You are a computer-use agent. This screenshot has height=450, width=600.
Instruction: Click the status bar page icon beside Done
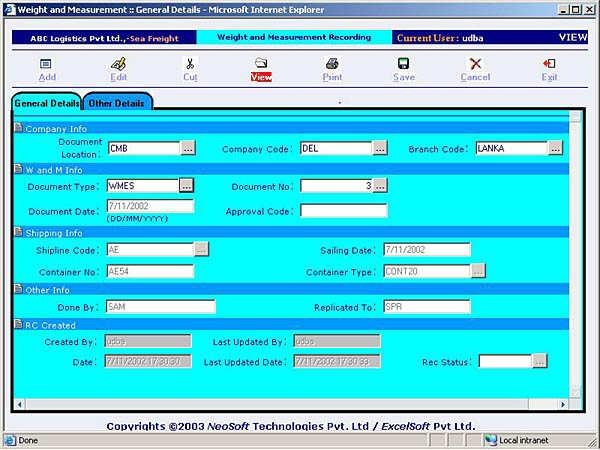coord(10,440)
